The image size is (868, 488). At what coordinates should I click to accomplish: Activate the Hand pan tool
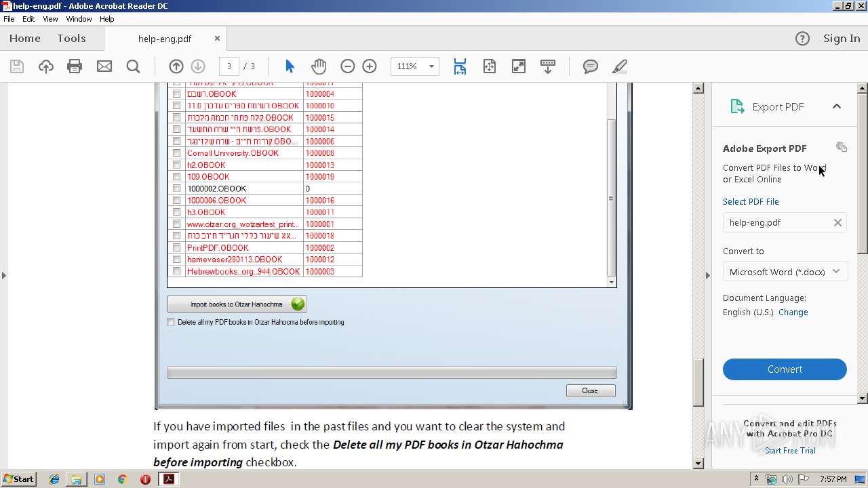(x=319, y=66)
